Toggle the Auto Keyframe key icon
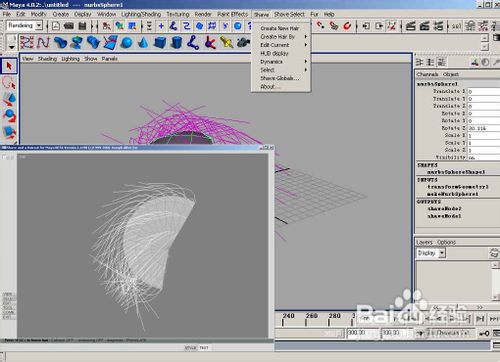 pyautogui.click(x=484, y=333)
